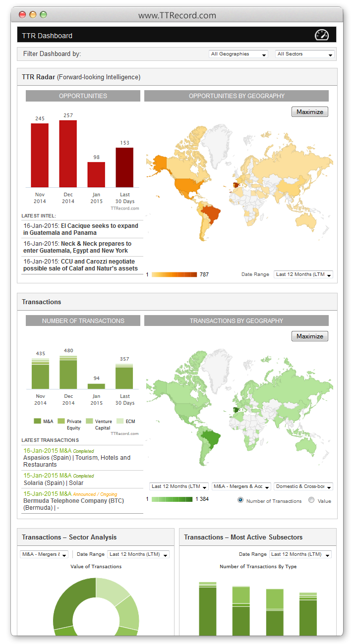The height and width of the screenshot is (644, 356).
Task: Open the All Geographies filter dropdown
Action: click(238, 54)
